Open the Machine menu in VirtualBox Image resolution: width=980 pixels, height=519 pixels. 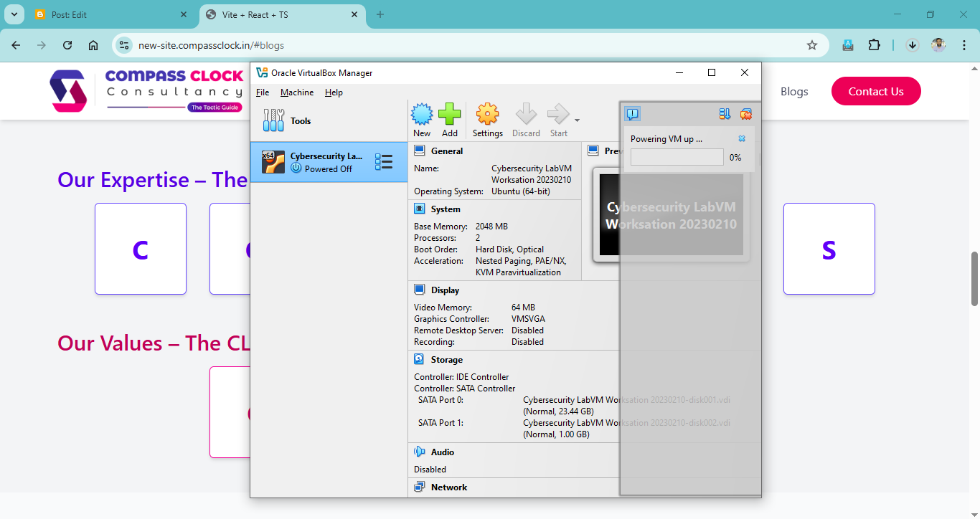coord(297,92)
